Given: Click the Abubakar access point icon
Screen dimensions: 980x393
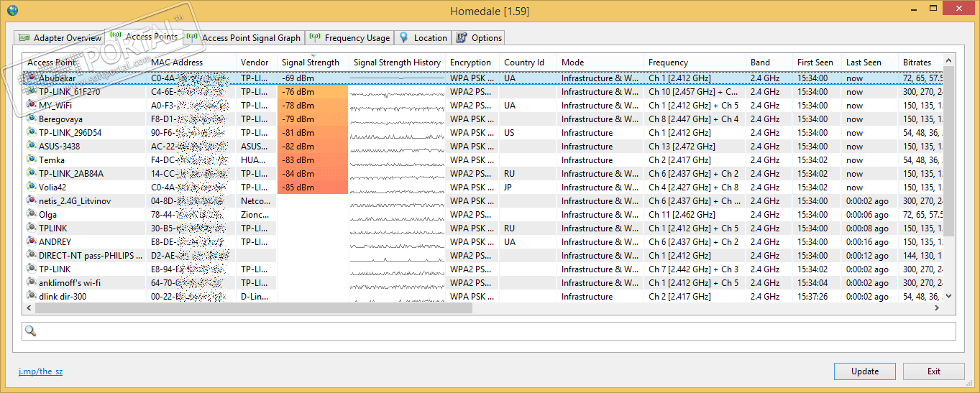Looking at the screenshot, I should [x=32, y=78].
